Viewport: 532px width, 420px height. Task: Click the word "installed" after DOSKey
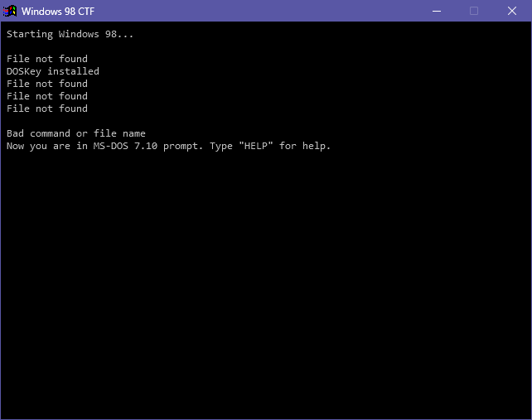(x=73, y=71)
